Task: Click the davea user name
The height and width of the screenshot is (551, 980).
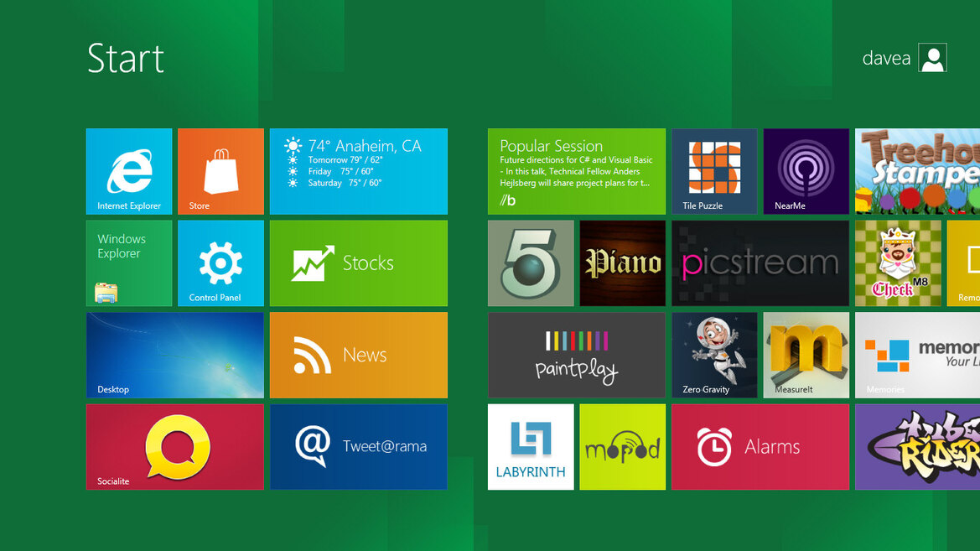Action: [x=886, y=58]
